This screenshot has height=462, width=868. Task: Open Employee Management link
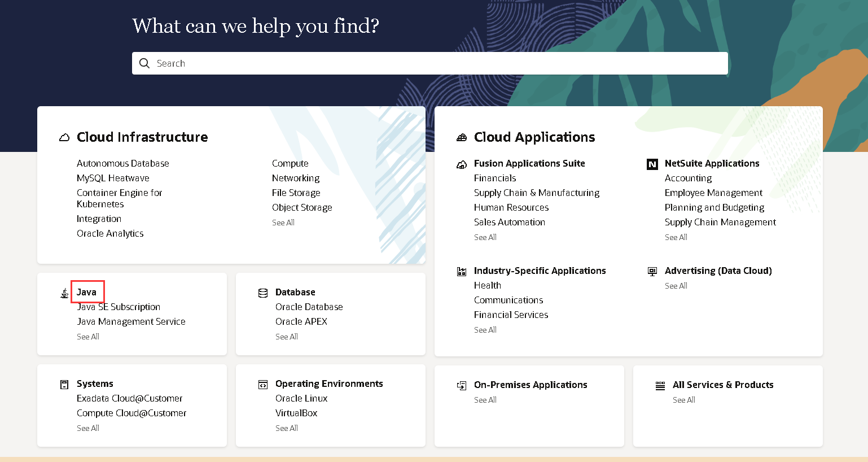click(x=713, y=193)
